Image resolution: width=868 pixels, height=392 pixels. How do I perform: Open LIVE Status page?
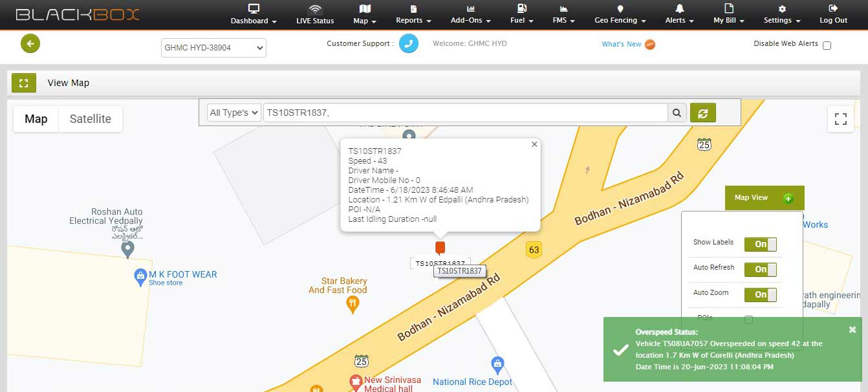315,14
